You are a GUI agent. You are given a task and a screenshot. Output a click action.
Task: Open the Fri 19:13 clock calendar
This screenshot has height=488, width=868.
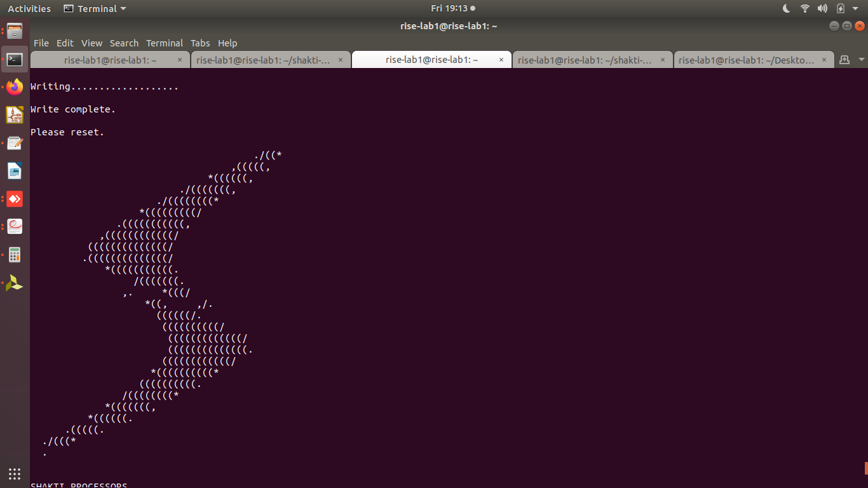pos(453,8)
